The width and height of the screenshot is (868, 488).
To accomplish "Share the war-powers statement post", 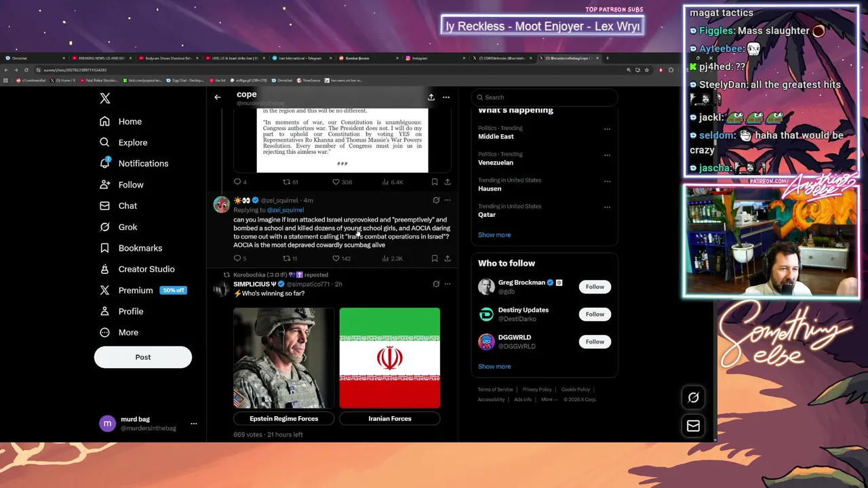I will click(x=448, y=182).
